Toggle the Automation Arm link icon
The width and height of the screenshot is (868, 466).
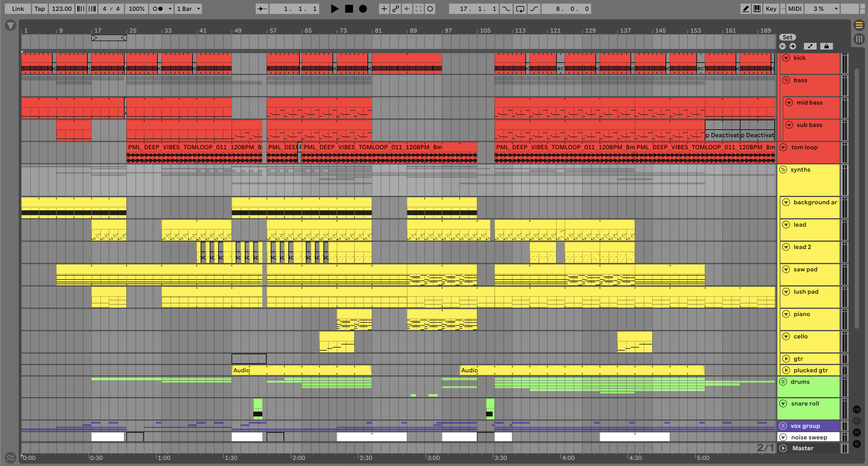(395, 9)
